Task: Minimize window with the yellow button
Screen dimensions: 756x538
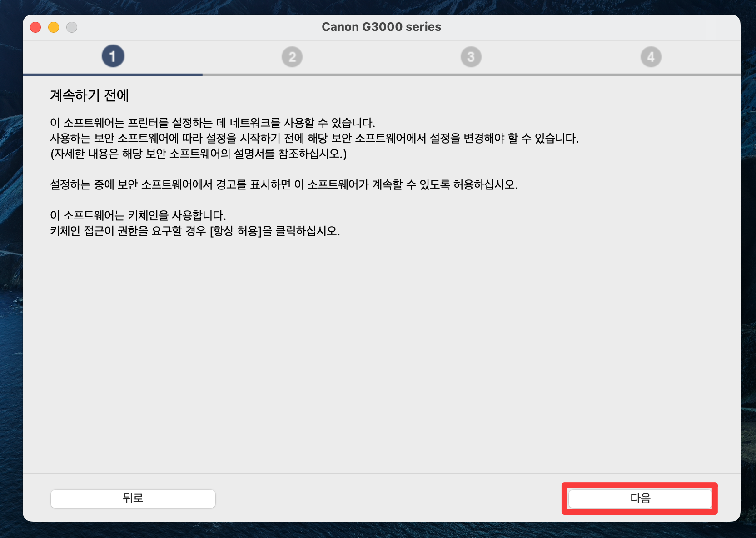Action: [54, 27]
